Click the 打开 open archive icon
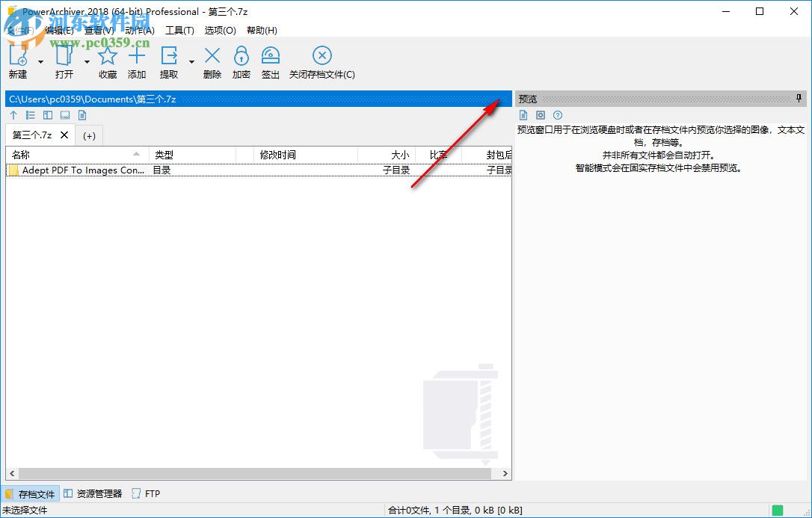Viewport: 812px width, 518px height. pos(63,55)
